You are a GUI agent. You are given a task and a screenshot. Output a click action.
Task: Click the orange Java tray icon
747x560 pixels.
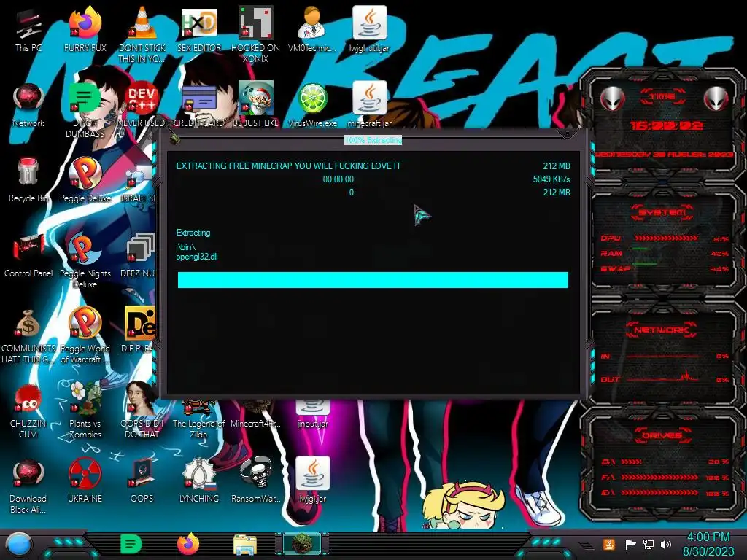(609, 544)
